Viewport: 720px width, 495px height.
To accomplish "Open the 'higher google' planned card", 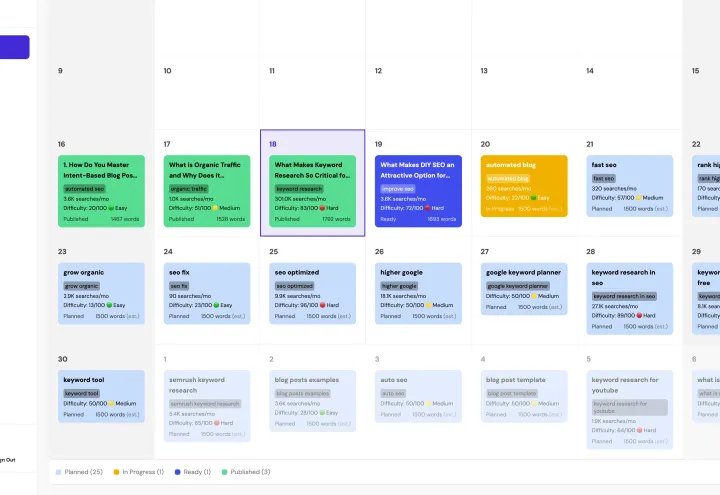I will click(x=418, y=293).
